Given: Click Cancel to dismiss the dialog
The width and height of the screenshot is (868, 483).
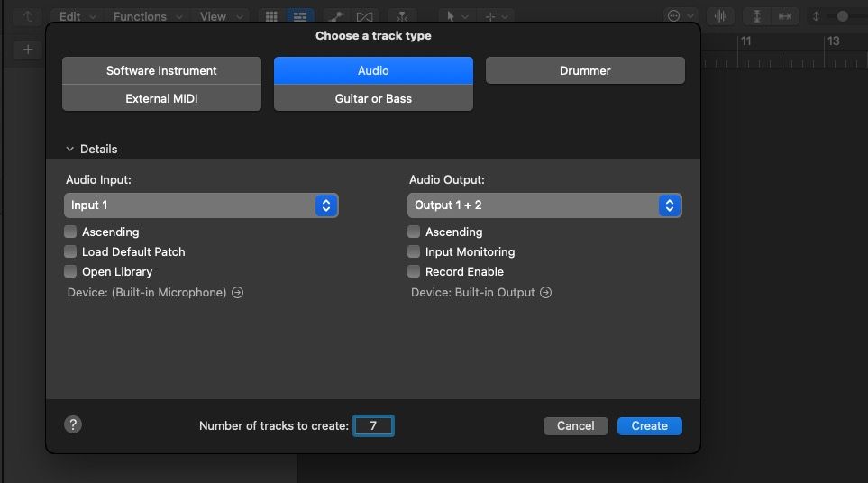Looking at the screenshot, I should pos(575,425).
